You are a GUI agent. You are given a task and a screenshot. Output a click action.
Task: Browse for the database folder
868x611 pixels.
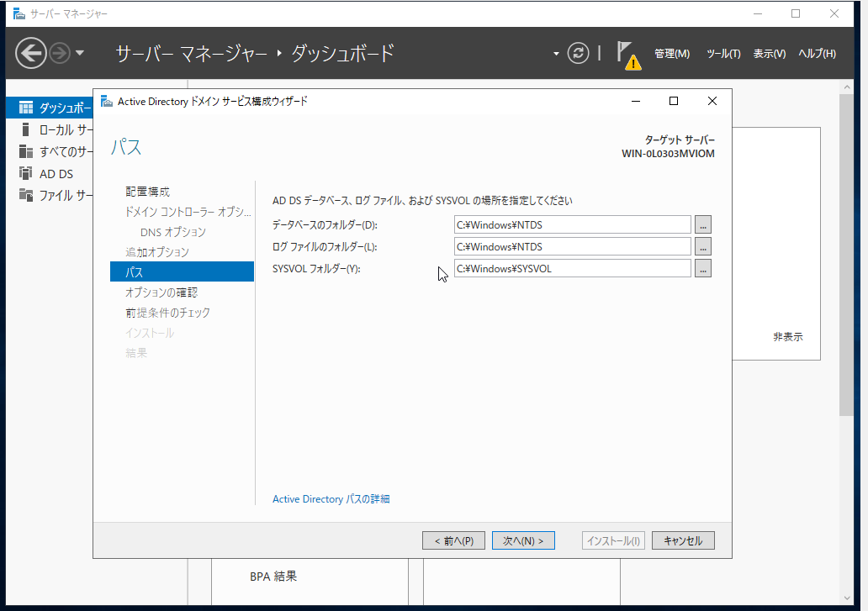tap(703, 225)
